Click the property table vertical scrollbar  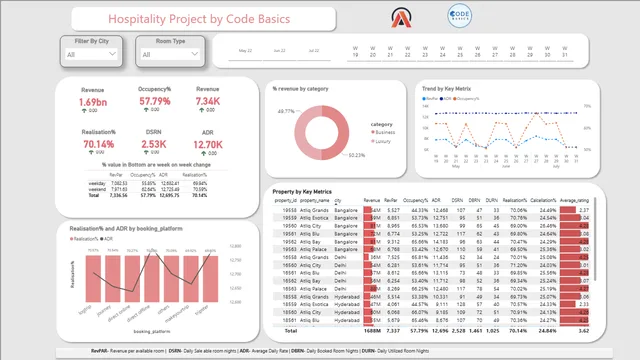(595, 239)
